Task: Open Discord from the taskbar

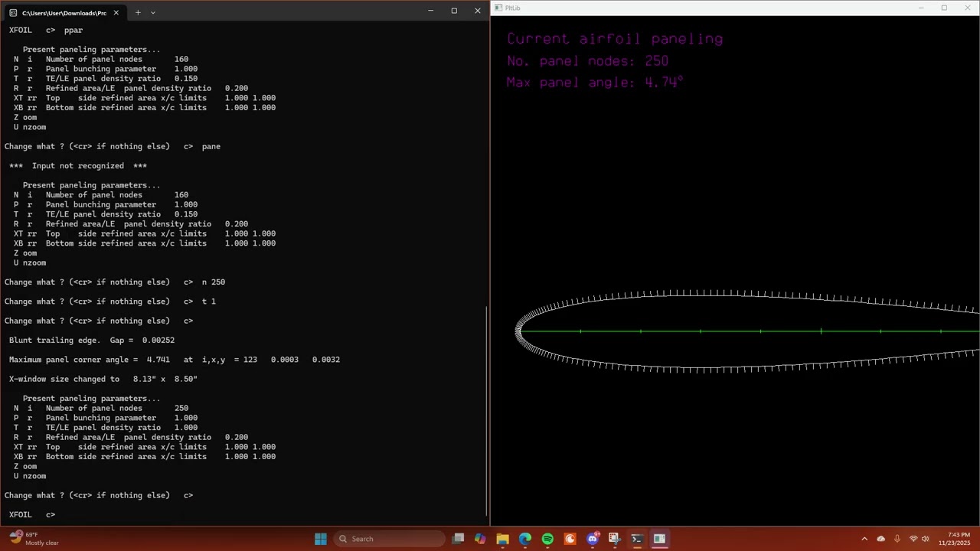Action: [x=592, y=539]
